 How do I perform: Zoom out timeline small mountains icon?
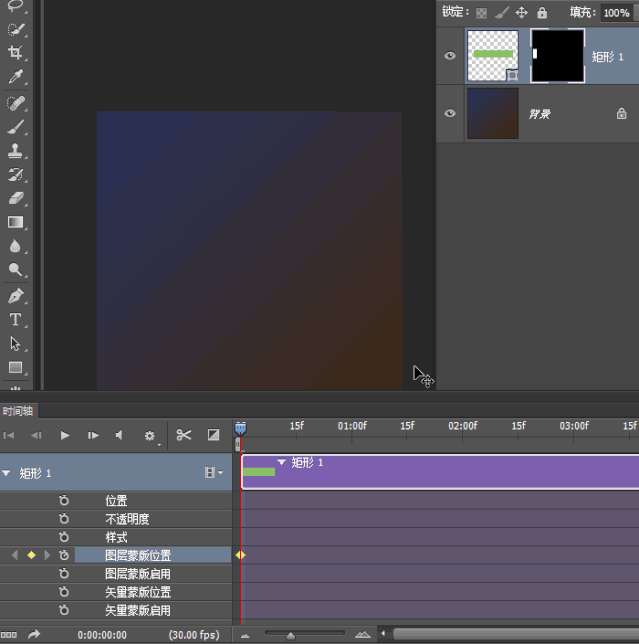point(245,636)
